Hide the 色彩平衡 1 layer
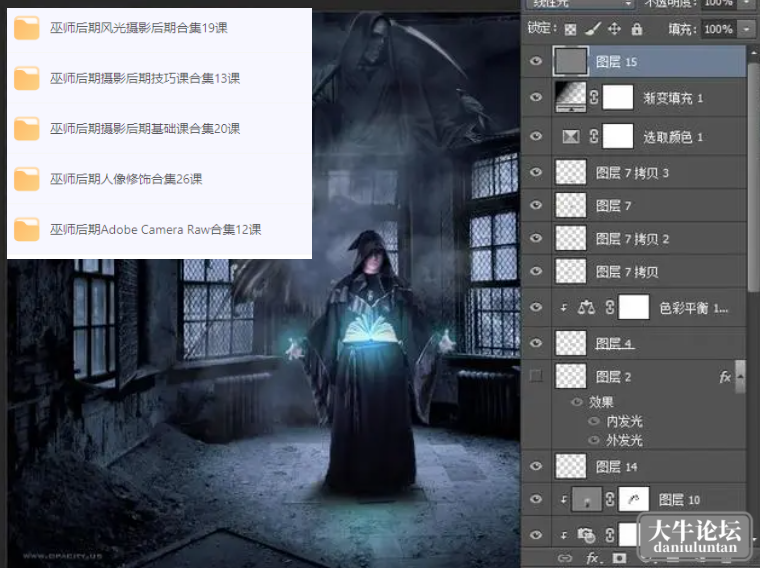 click(x=536, y=307)
